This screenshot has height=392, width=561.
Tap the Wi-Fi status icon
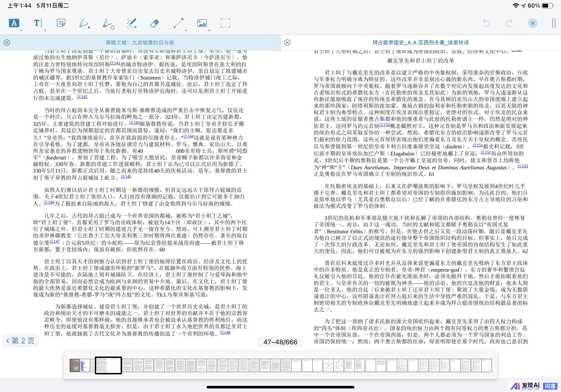(516, 6)
